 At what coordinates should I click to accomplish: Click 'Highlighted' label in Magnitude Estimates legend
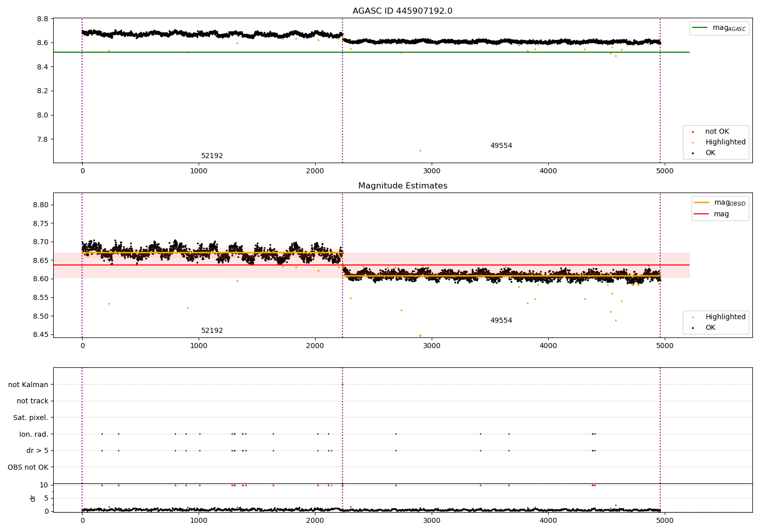(725, 317)
